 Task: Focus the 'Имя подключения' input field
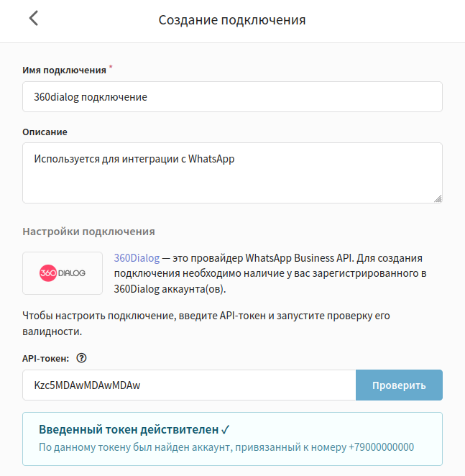(233, 97)
